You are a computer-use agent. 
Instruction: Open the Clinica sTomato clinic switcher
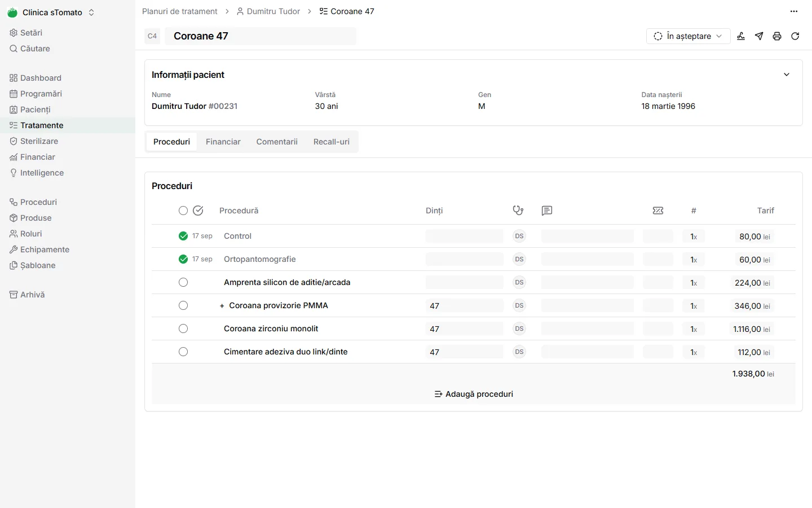[51, 12]
